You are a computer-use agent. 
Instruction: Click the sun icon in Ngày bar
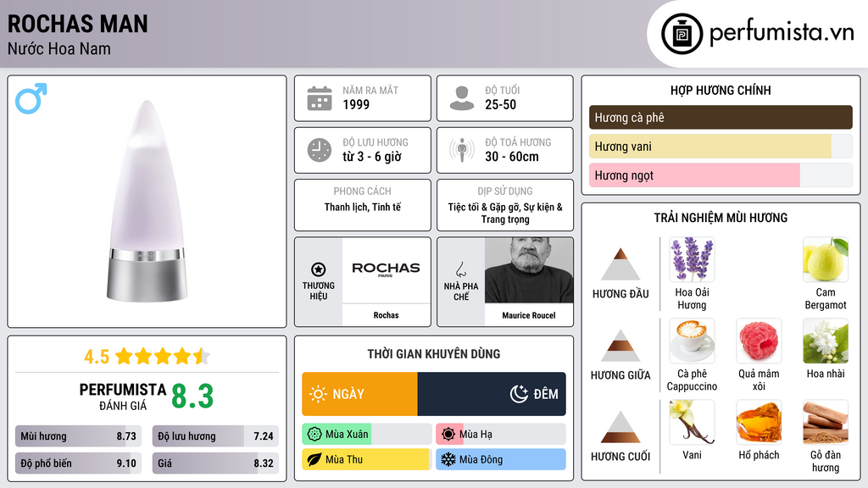pyautogui.click(x=319, y=394)
